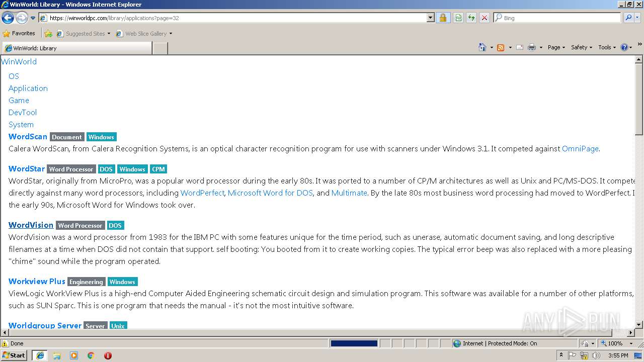Open the Worldgroup Server entry
644x362 pixels.
pyautogui.click(x=45, y=326)
